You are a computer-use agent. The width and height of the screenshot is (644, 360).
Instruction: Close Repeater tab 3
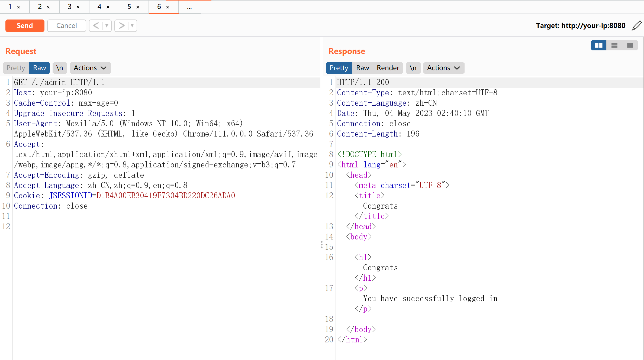click(78, 7)
